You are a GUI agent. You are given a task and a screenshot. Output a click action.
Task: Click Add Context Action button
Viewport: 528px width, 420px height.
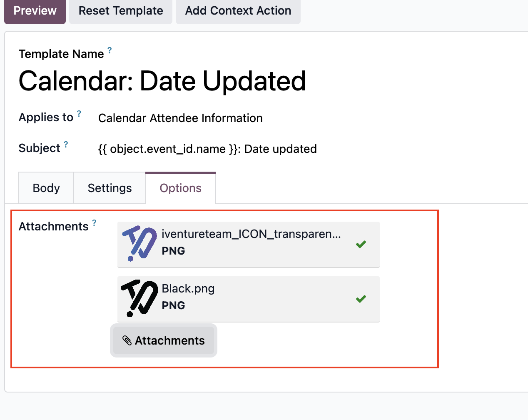click(x=238, y=11)
